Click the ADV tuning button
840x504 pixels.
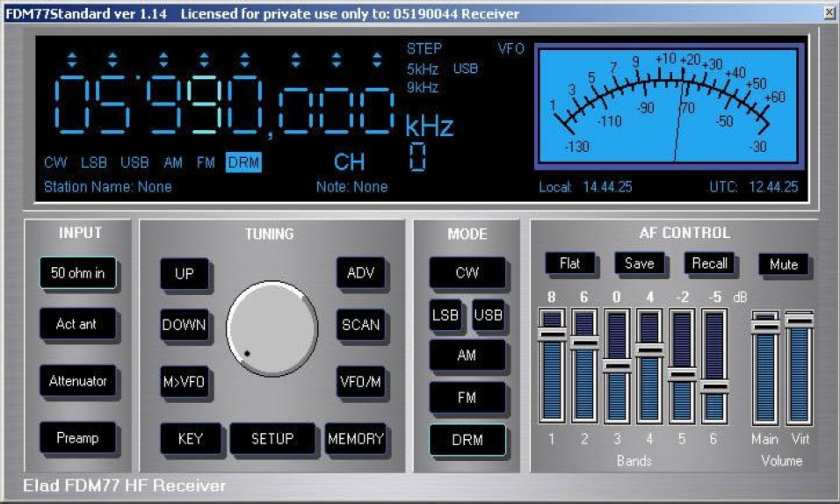(360, 272)
